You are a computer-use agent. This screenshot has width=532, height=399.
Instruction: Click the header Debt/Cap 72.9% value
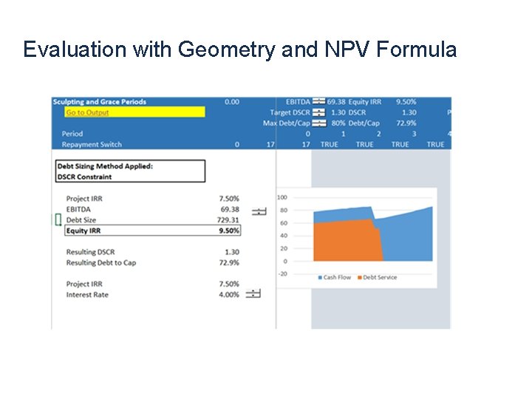[406, 123]
